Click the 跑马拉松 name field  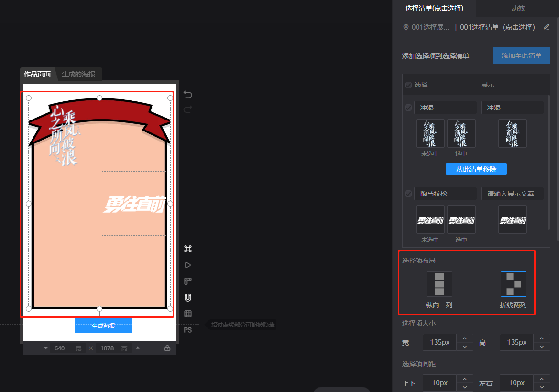pos(446,194)
